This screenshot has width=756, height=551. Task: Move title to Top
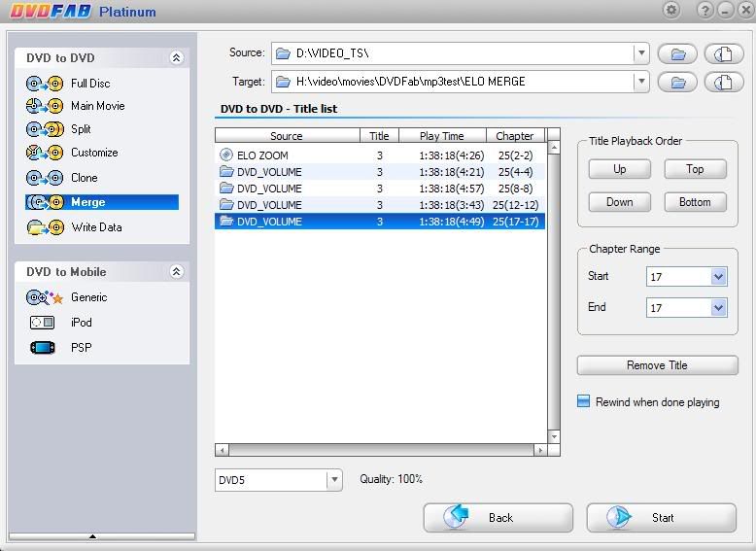pyautogui.click(x=695, y=169)
